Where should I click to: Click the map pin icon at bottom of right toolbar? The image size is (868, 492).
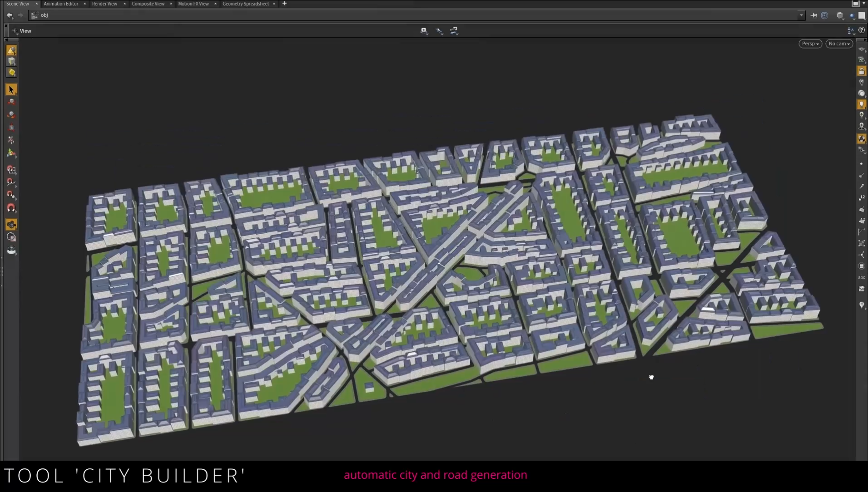[x=862, y=305]
